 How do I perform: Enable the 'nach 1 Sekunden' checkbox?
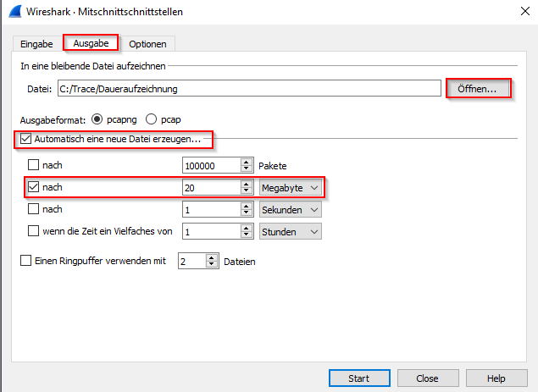pyautogui.click(x=34, y=208)
